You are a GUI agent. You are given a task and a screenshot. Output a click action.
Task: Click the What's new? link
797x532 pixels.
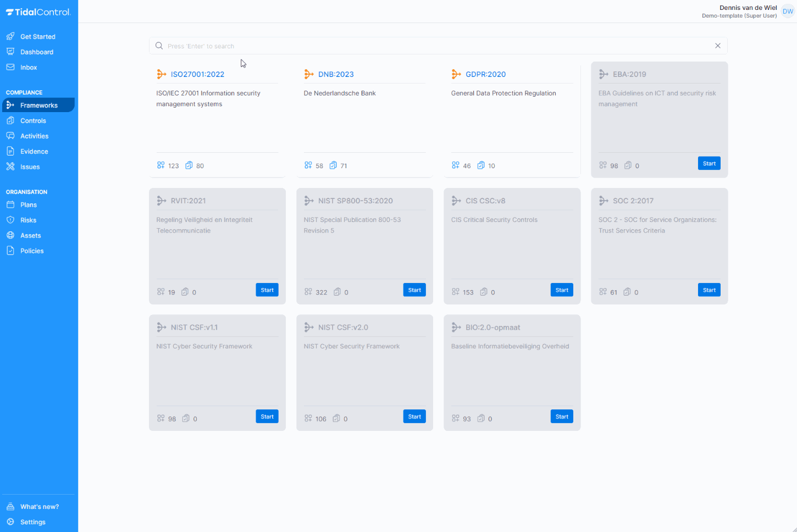click(x=39, y=507)
